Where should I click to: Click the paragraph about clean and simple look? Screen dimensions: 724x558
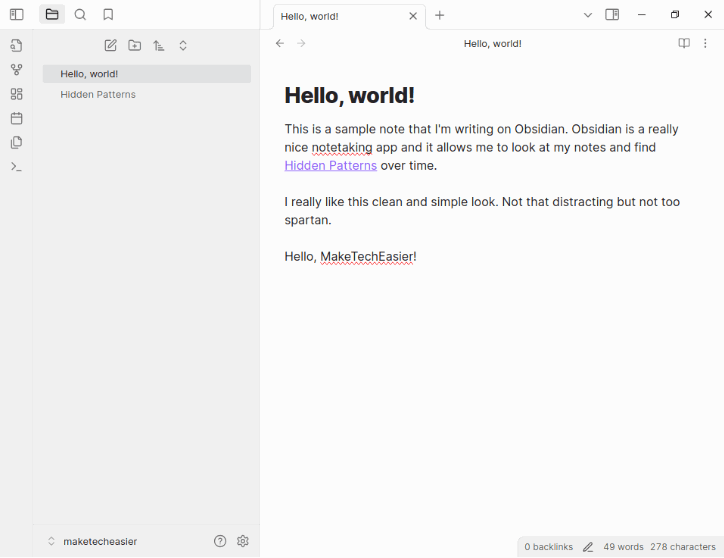482,211
